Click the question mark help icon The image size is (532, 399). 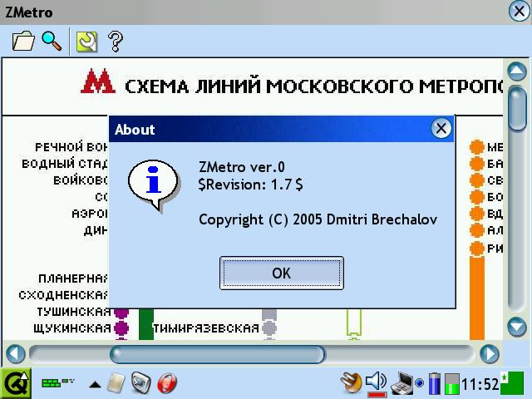coord(116,42)
